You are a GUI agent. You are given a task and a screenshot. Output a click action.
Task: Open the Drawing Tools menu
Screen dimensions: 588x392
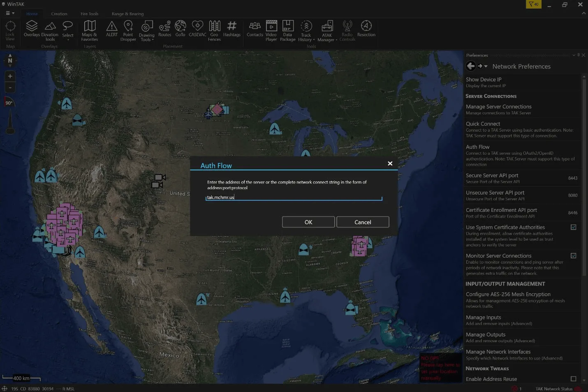(147, 31)
